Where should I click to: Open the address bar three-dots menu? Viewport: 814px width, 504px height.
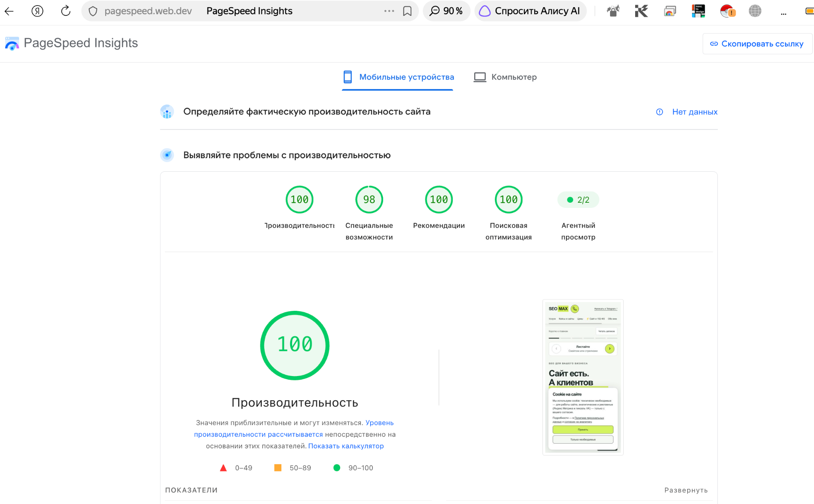(x=389, y=11)
